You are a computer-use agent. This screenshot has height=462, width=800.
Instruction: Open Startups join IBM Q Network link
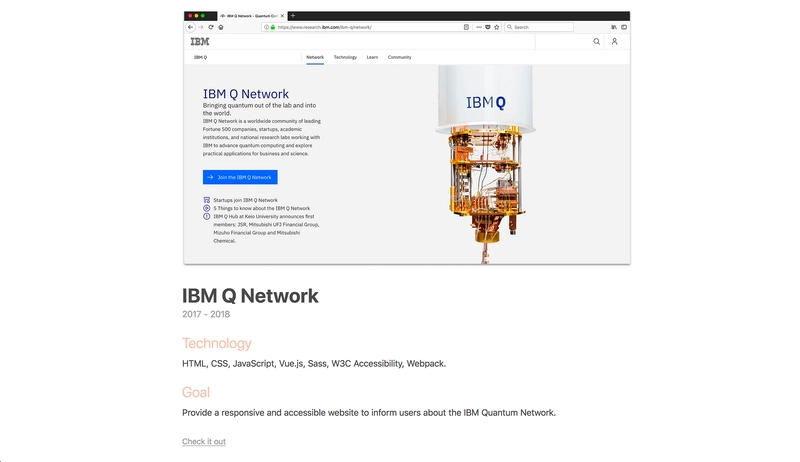point(245,200)
